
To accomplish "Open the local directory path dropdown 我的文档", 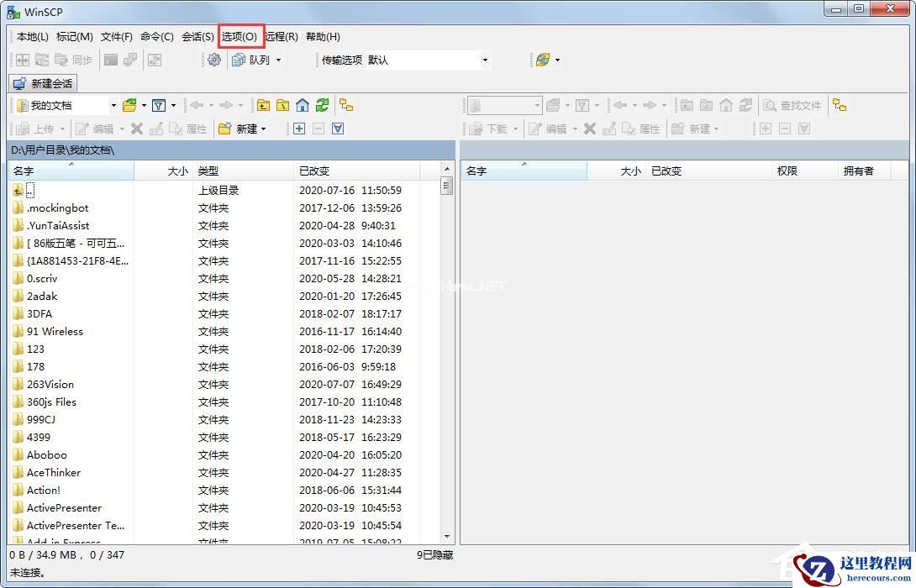I will [x=115, y=106].
